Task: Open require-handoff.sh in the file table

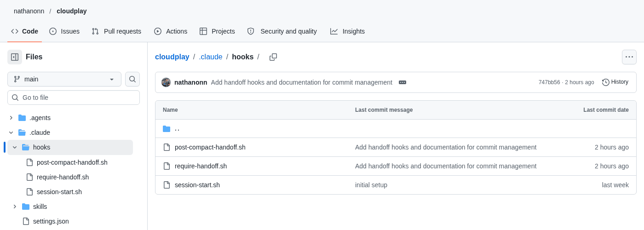Action: [201, 166]
